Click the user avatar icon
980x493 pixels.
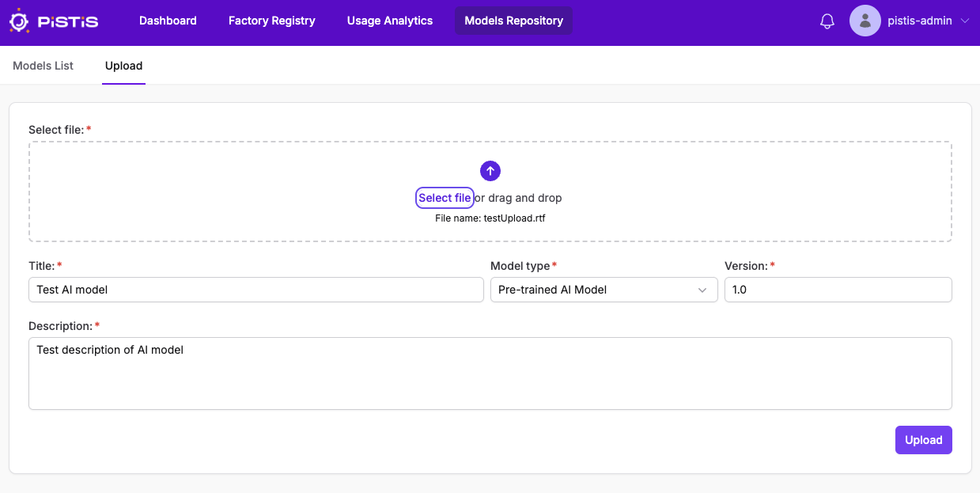pos(865,21)
